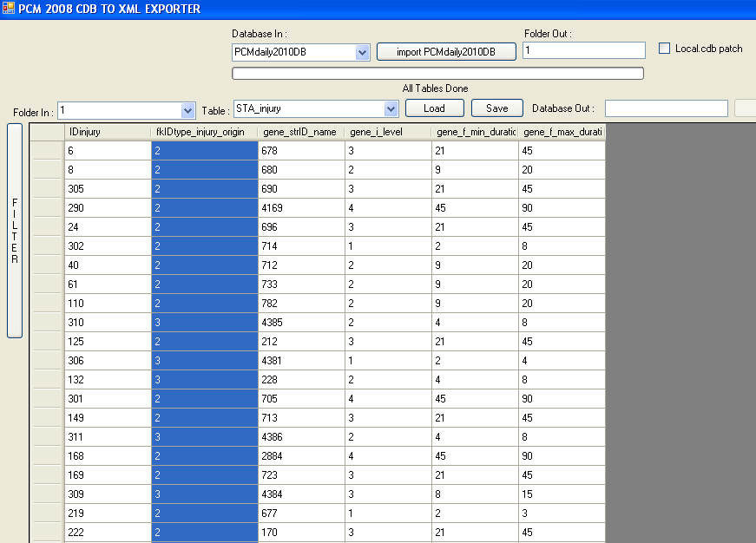Click the fkIDtype_injury_origin column header

coord(205,132)
